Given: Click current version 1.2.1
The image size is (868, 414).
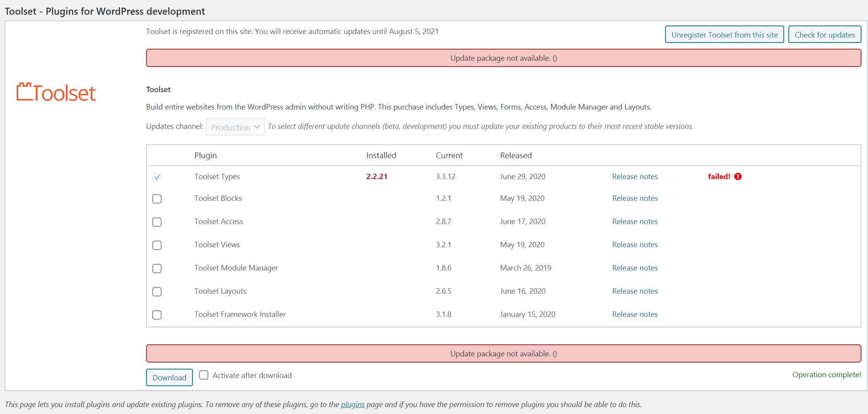Looking at the screenshot, I should coord(443,198).
